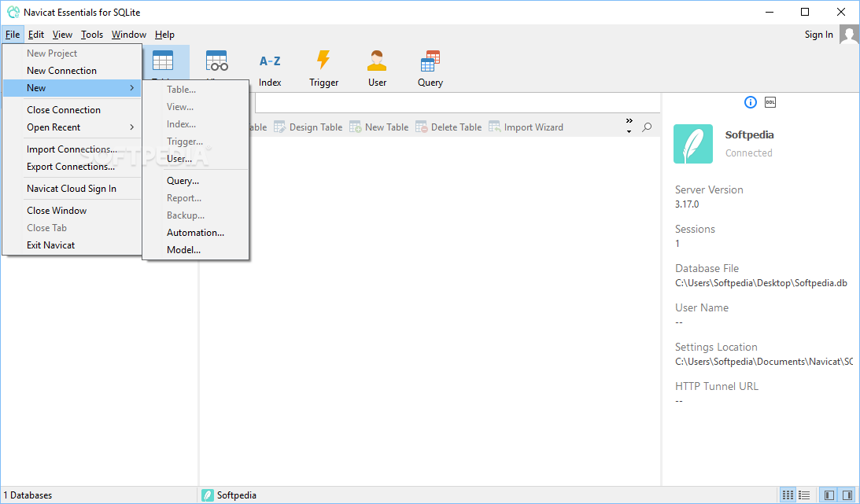The height and width of the screenshot is (504, 860).
Task: Select the Table toolbar icon
Action: click(x=163, y=61)
